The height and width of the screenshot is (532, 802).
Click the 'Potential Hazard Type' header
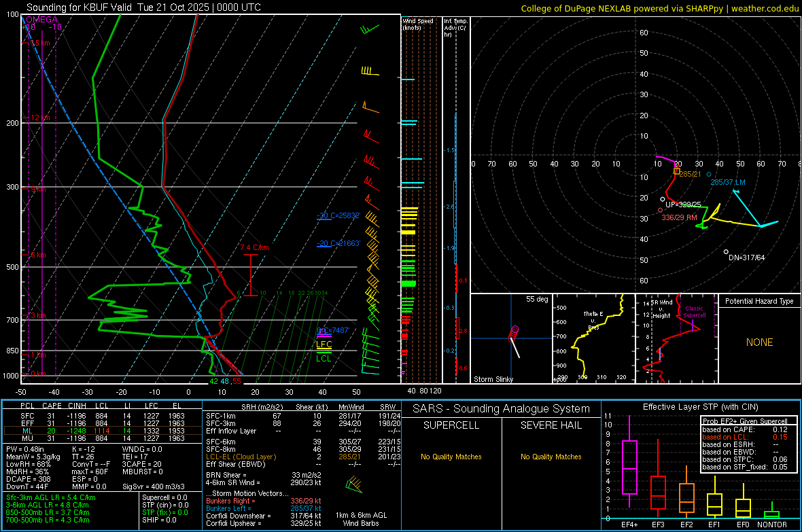click(x=759, y=301)
